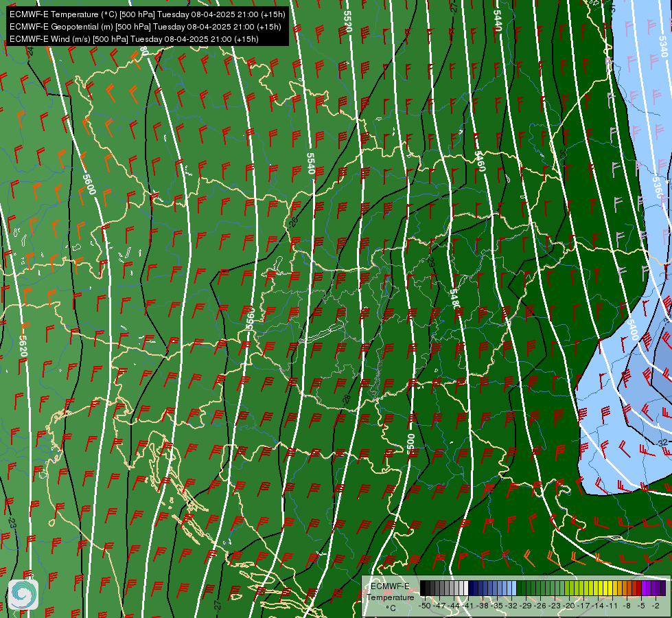Click the 5500 geopotential contour label

point(411,444)
